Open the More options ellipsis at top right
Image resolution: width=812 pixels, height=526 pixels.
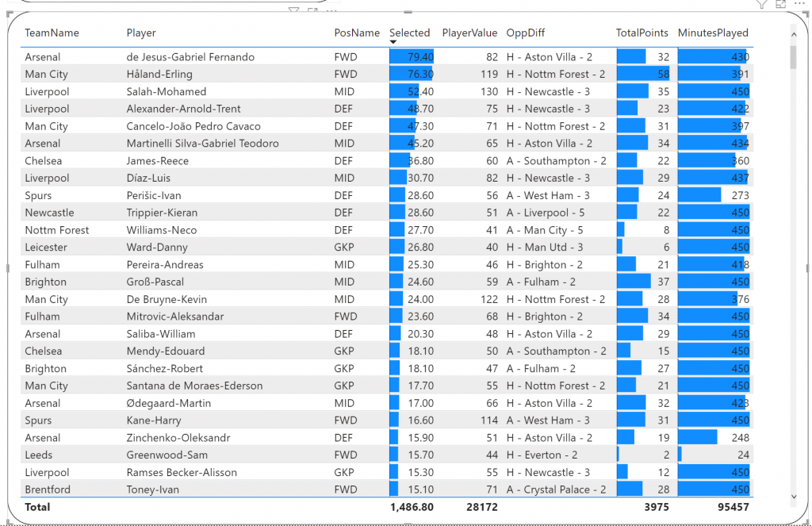(798, 4)
